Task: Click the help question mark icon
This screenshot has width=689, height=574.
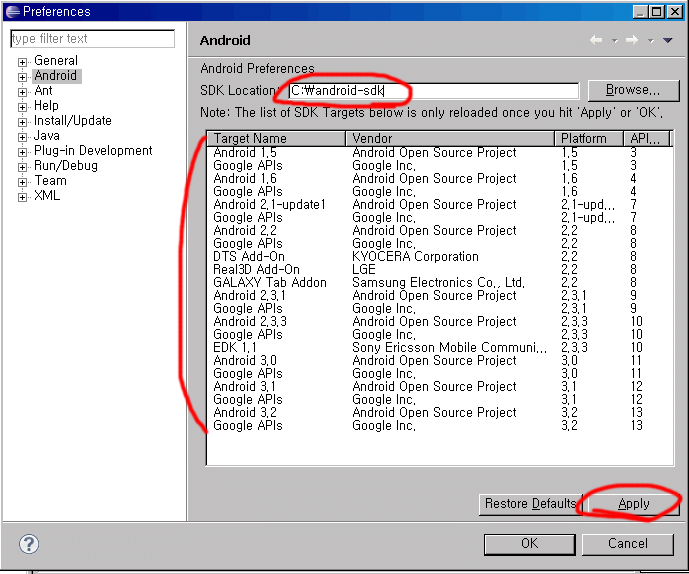Action: [x=29, y=544]
